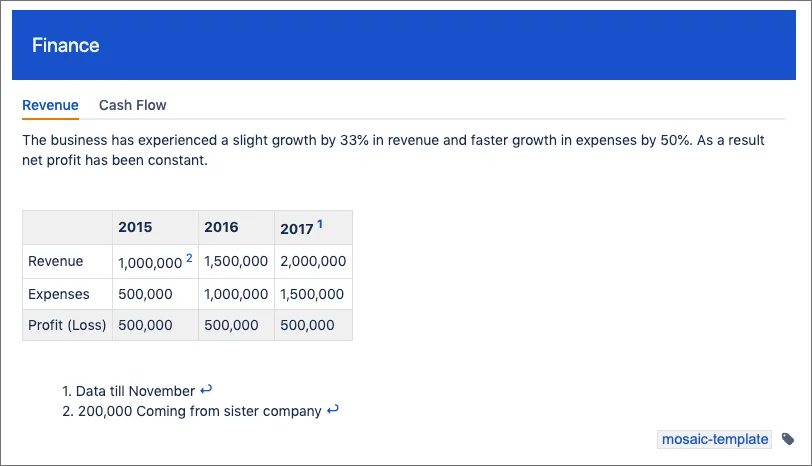Select 2017 Profit (Loss) cell
The width and height of the screenshot is (812, 466).
[x=313, y=325]
